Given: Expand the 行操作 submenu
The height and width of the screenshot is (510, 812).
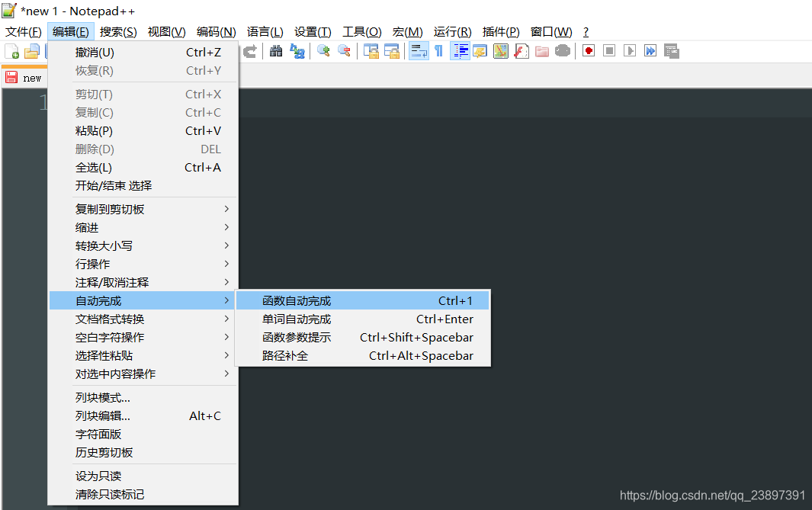Looking at the screenshot, I should tap(143, 264).
